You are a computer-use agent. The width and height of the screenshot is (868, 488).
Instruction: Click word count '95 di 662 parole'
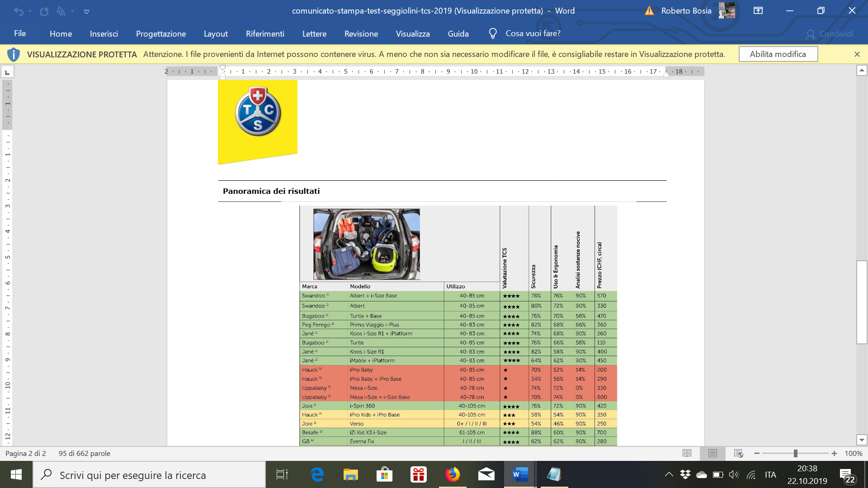(x=85, y=453)
